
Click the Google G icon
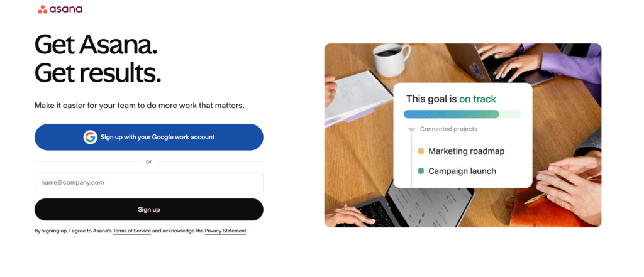(x=91, y=137)
